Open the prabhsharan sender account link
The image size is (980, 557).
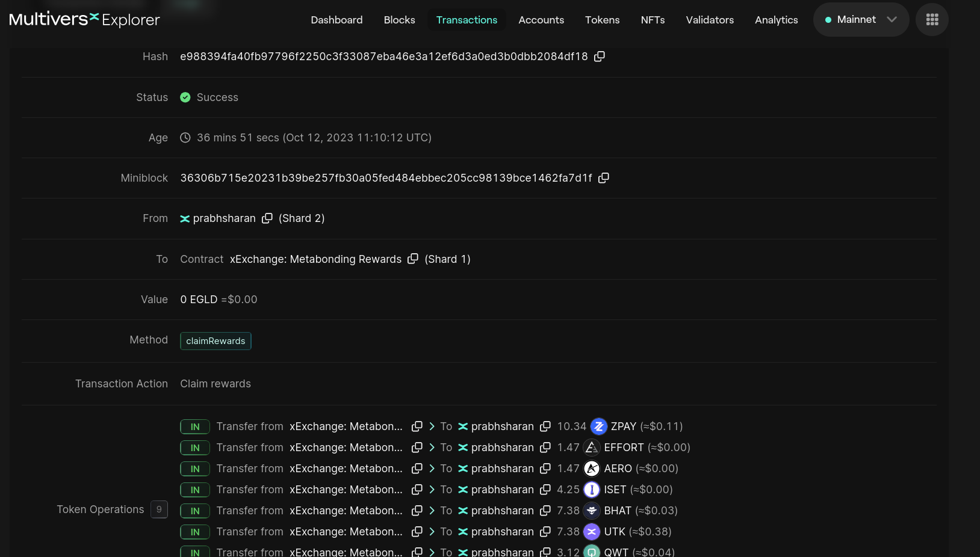(x=224, y=218)
